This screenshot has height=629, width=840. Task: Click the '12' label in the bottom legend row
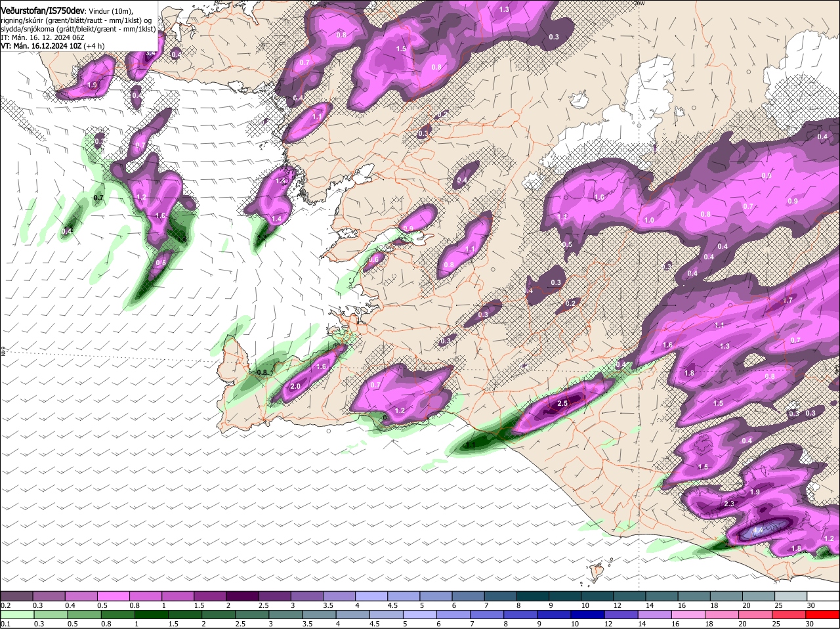click(608, 624)
